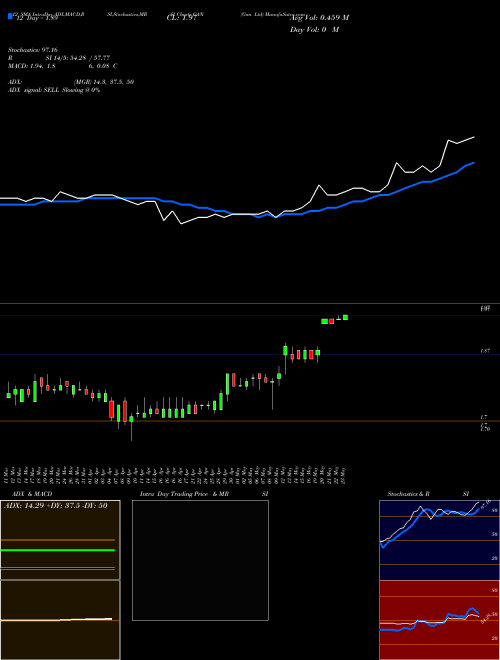Click the 1.87 price axis label

(485, 351)
